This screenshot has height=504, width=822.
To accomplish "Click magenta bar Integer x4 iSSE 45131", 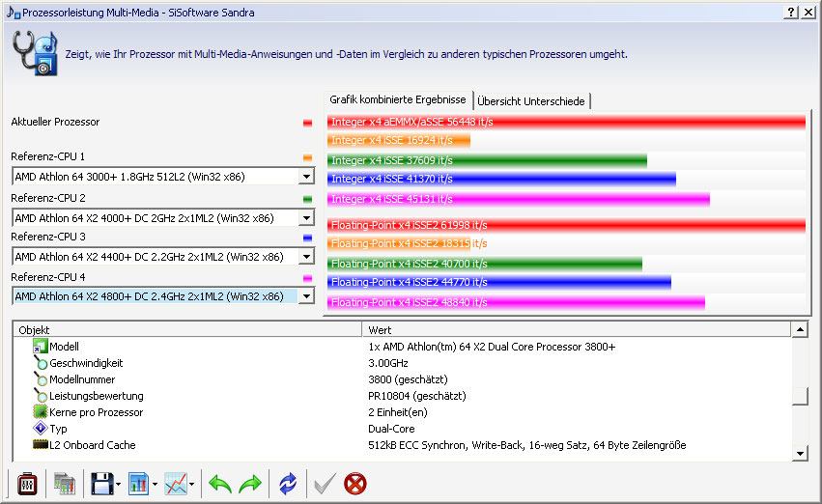I will click(x=519, y=199).
